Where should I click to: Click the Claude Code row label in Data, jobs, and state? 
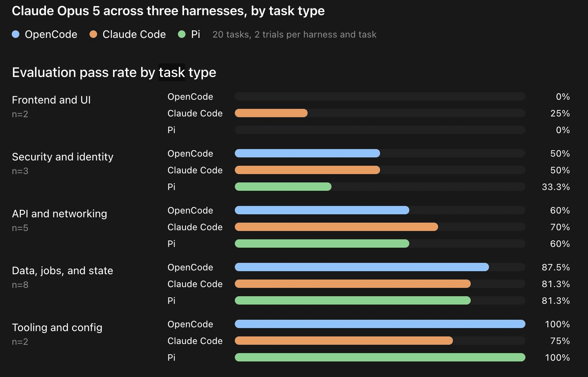pyautogui.click(x=195, y=284)
